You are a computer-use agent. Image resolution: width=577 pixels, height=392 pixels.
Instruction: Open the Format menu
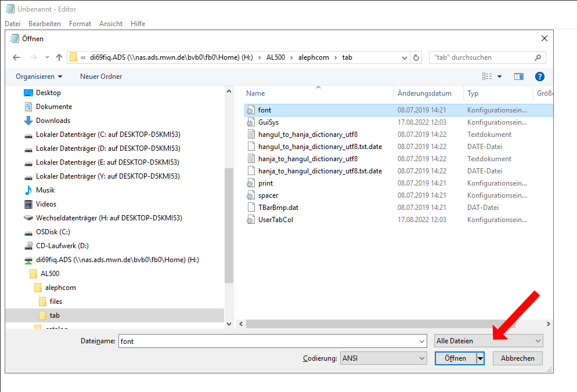(x=80, y=24)
